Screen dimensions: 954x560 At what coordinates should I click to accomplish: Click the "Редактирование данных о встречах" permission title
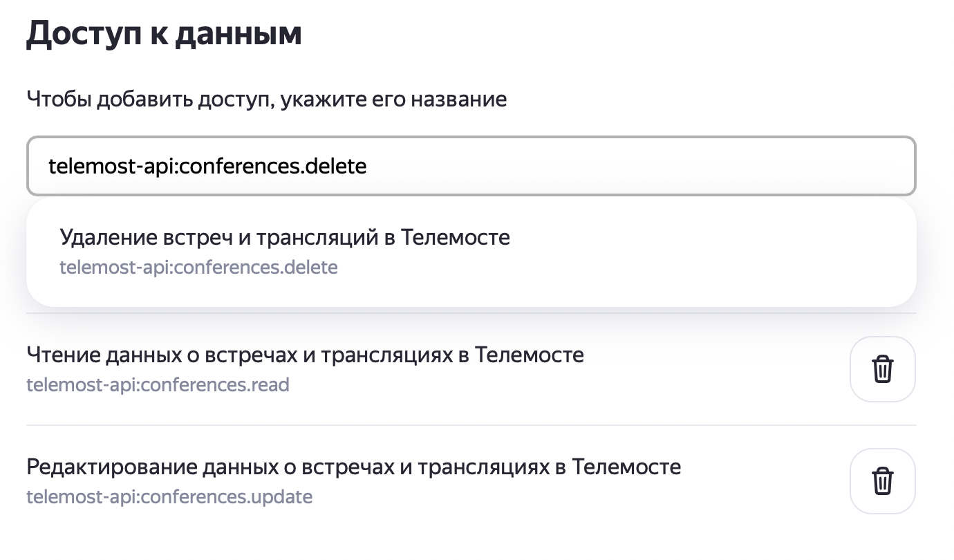[353, 467]
